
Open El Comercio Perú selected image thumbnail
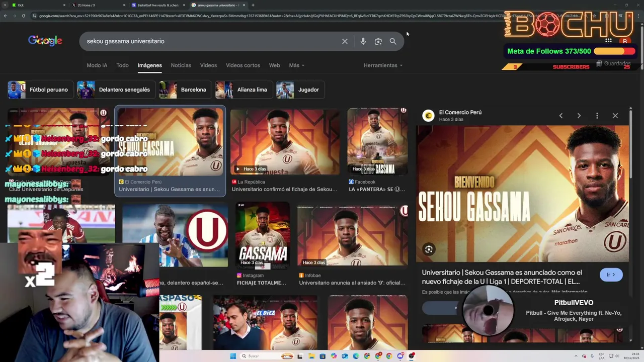point(170,142)
